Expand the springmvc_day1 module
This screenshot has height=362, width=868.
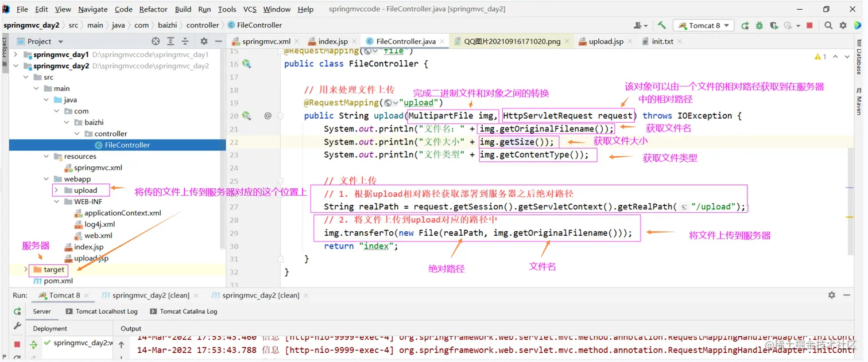(15, 55)
